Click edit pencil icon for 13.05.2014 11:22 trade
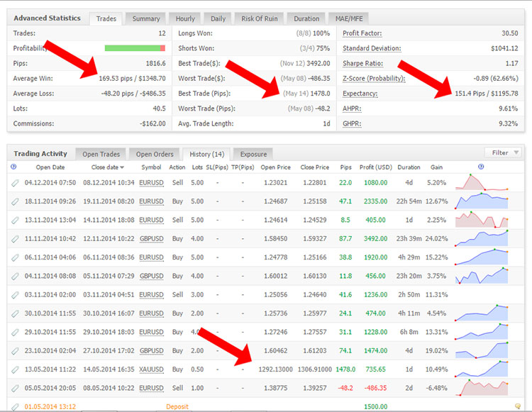Screen dimensions: 532x412 point(15,369)
